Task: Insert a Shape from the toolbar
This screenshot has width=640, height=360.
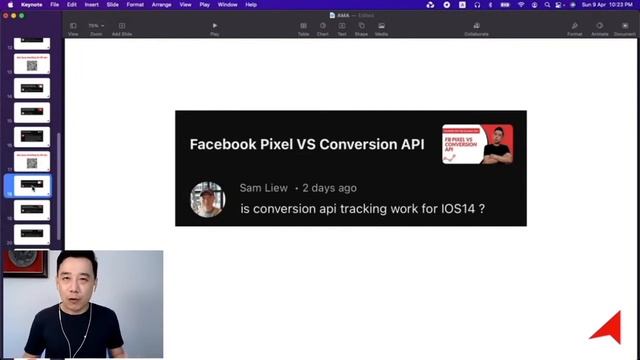Action: pos(361,29)
